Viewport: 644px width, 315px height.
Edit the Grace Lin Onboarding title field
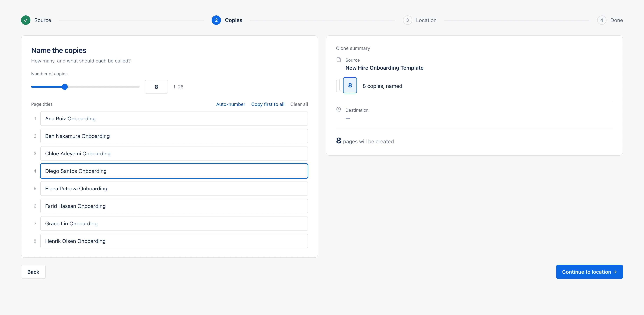pos(174,223)
